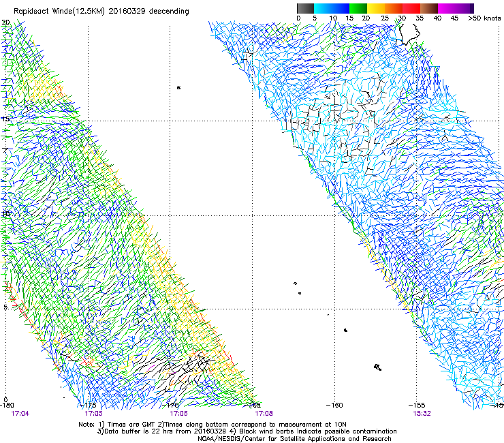Click the longitude label "-180"
This screenshot has height=443, width=504.
tap(7, 406)
